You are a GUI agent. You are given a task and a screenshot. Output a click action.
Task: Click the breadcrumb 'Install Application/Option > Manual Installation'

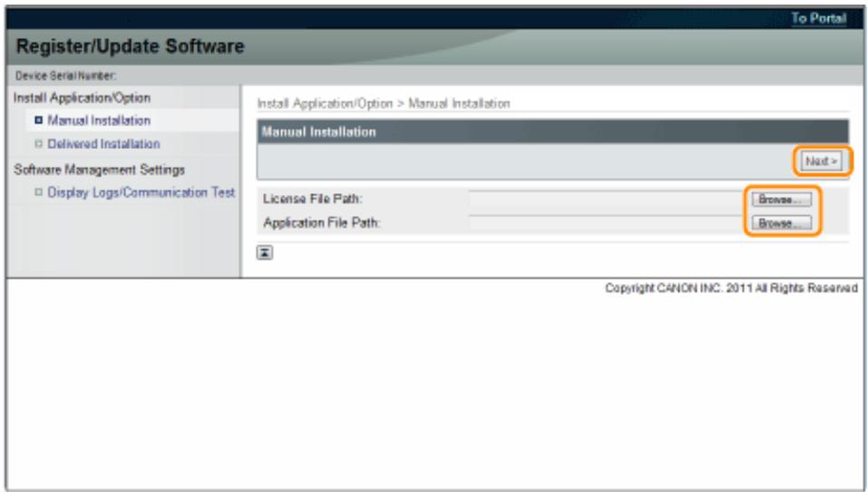click(383, 103)
